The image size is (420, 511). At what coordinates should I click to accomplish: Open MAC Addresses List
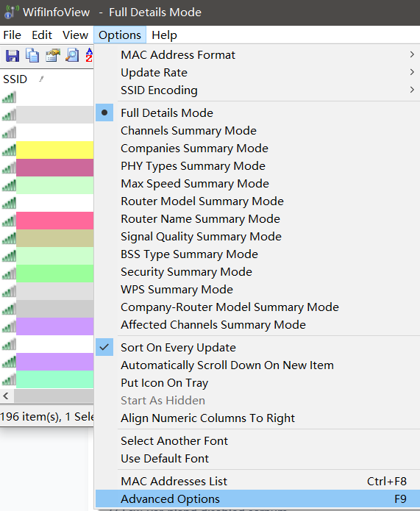pyautogui.click(x=257, y=481)
